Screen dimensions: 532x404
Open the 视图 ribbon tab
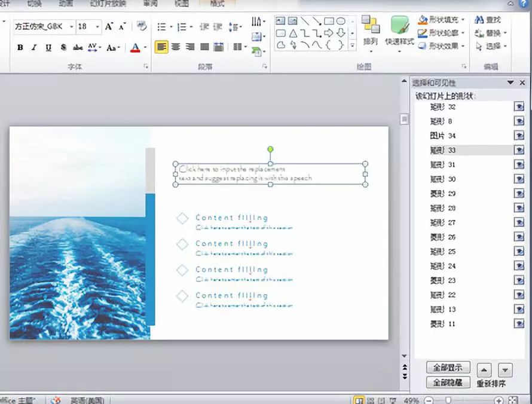coord(182,4)
